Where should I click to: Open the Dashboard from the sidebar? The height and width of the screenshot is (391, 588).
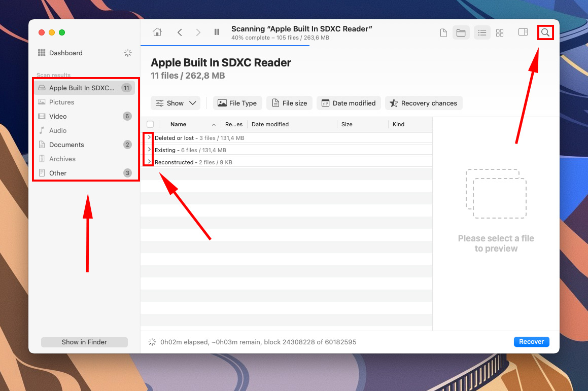point(65,53)
